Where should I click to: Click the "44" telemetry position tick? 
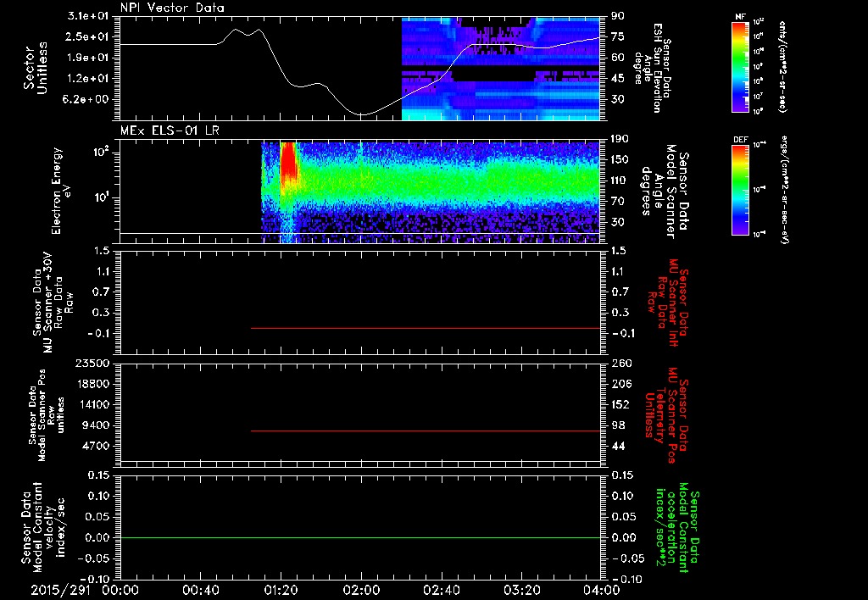618,446
